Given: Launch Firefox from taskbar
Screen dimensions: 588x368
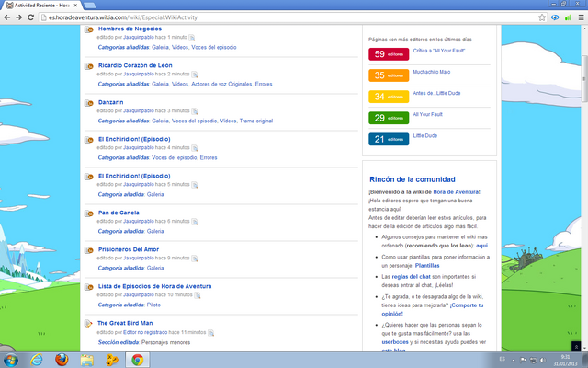Looking at the screenshot, I should pos(62,360).
